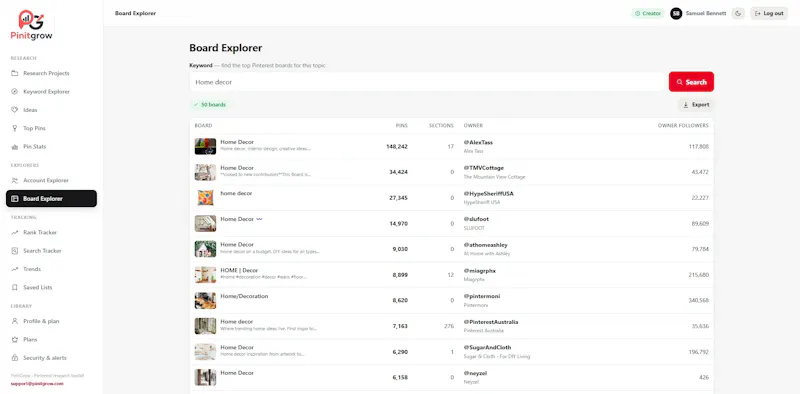Click Samuel Bennett user name
800x394 pixels.
(x=706, y=14)
